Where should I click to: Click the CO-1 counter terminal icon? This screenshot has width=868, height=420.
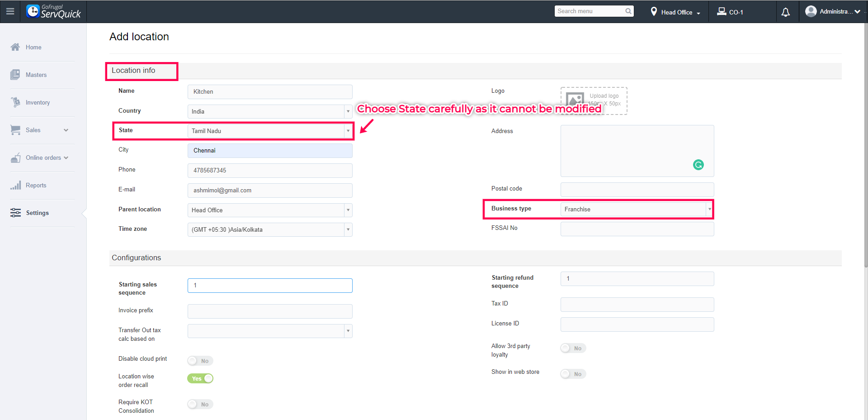click(722, 11)
